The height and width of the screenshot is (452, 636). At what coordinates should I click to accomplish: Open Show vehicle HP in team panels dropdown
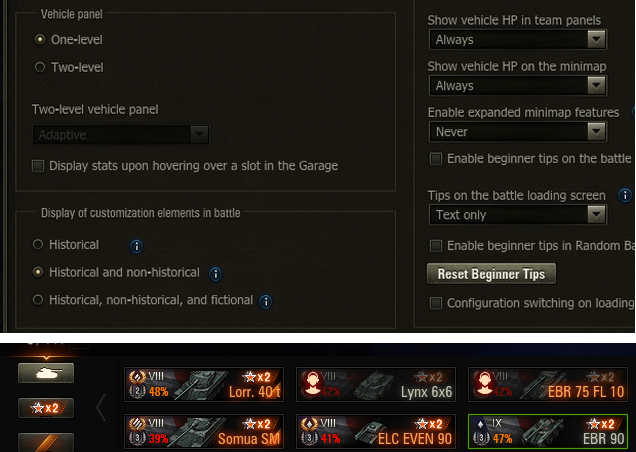point(518,39)
